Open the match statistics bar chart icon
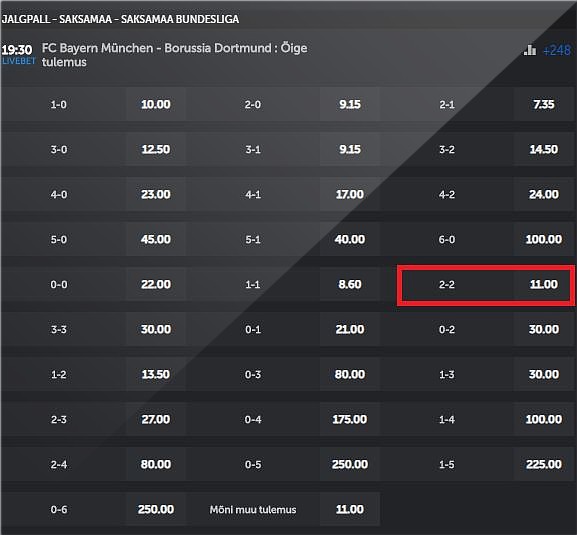This screenshot has height=535, width=577. [x=530, y=50]
